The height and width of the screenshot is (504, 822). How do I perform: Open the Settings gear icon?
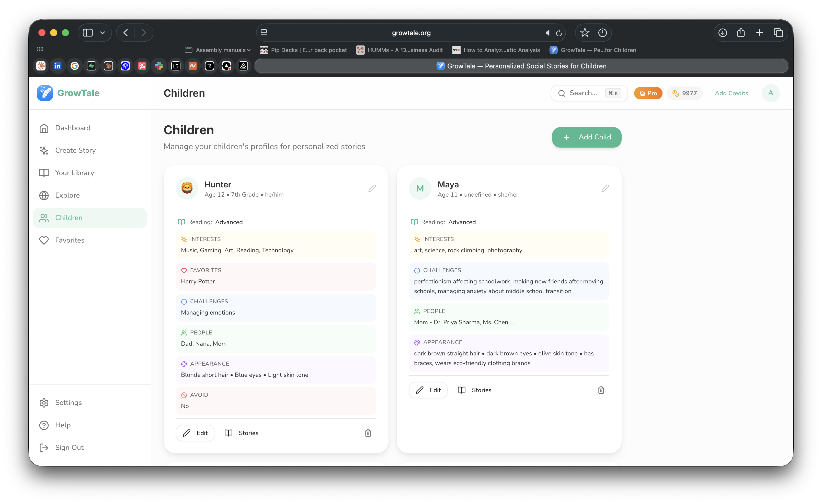coord(44,403)
